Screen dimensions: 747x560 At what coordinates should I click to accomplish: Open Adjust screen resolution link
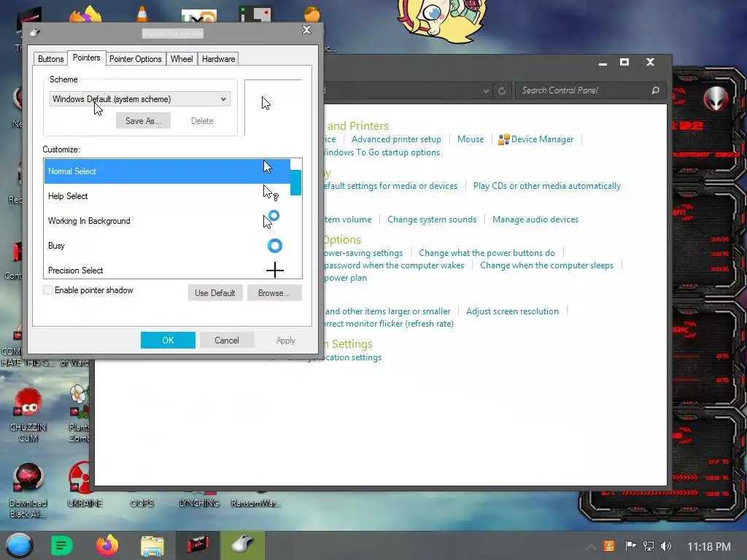click(x=512, y=311)
